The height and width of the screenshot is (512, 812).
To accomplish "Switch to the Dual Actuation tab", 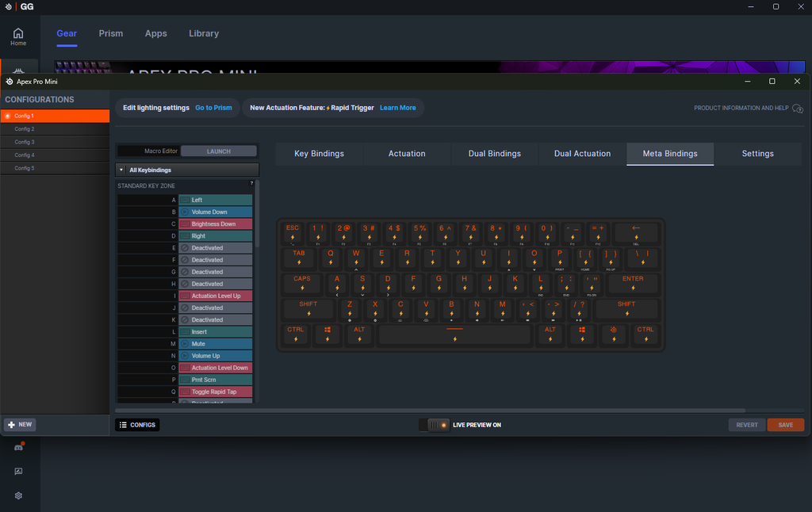I will click(582, 154).
